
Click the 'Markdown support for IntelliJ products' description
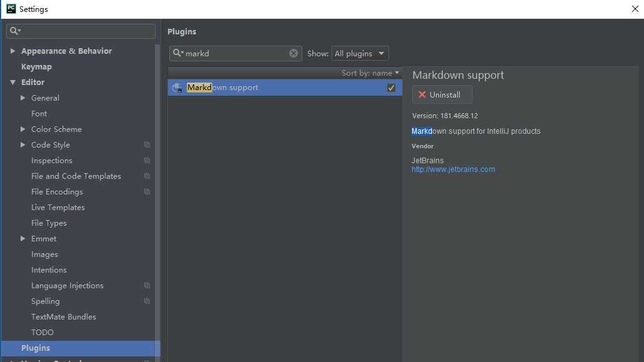pos(476,131)
